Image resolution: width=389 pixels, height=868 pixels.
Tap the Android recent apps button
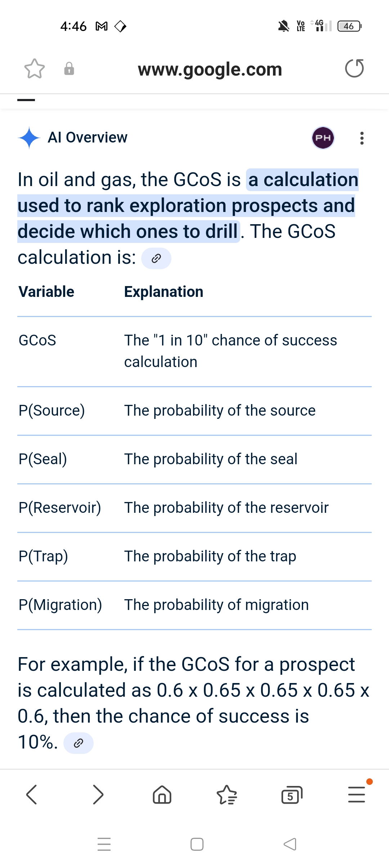pyautogui.click(x=104, y=844)
